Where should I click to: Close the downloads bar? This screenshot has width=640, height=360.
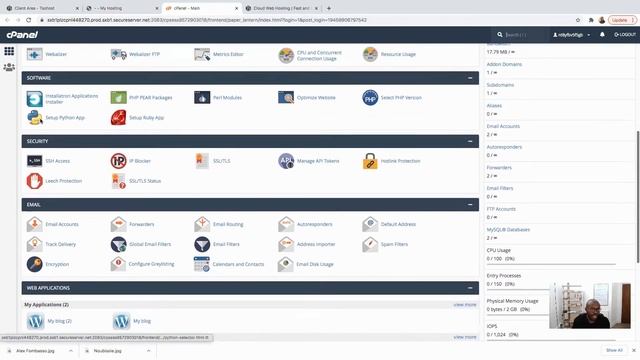click(x=633, y=350)
